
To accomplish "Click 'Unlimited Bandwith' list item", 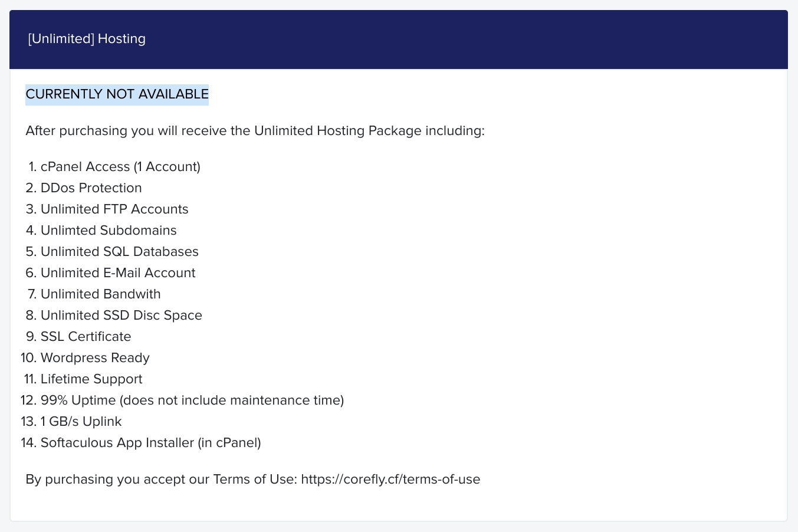I will (101, 294).
